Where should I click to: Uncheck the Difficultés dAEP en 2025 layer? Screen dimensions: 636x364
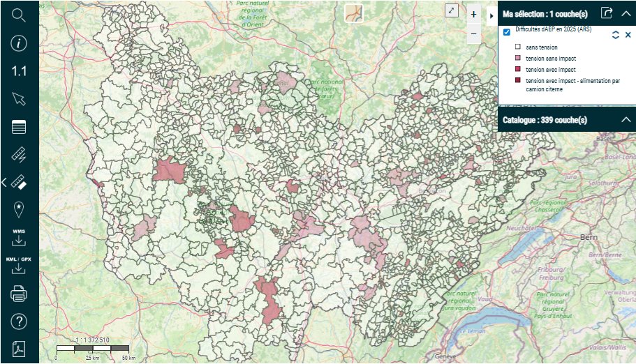507,32
